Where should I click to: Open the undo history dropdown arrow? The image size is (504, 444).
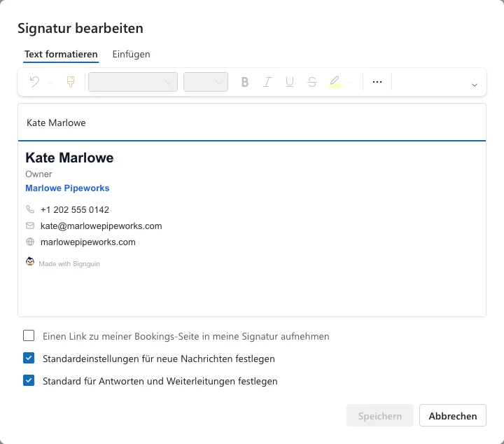(x=51, y=83)
